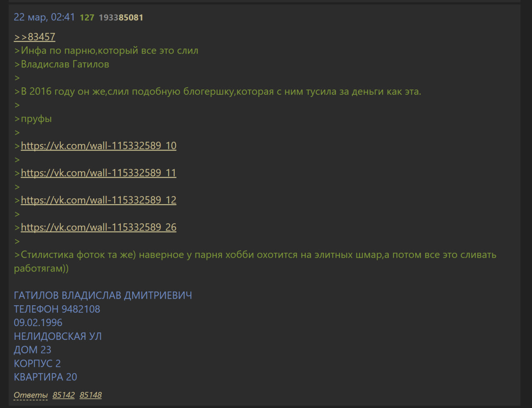Click the green post counter 127
The image size is (532, 408).
click(x=87, y=17)
